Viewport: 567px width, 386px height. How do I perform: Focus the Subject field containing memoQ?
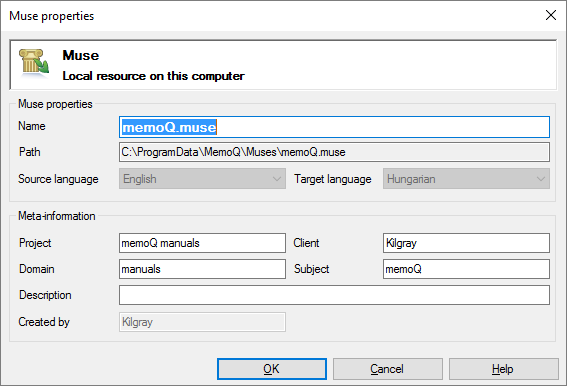click(x=466, y=269)
